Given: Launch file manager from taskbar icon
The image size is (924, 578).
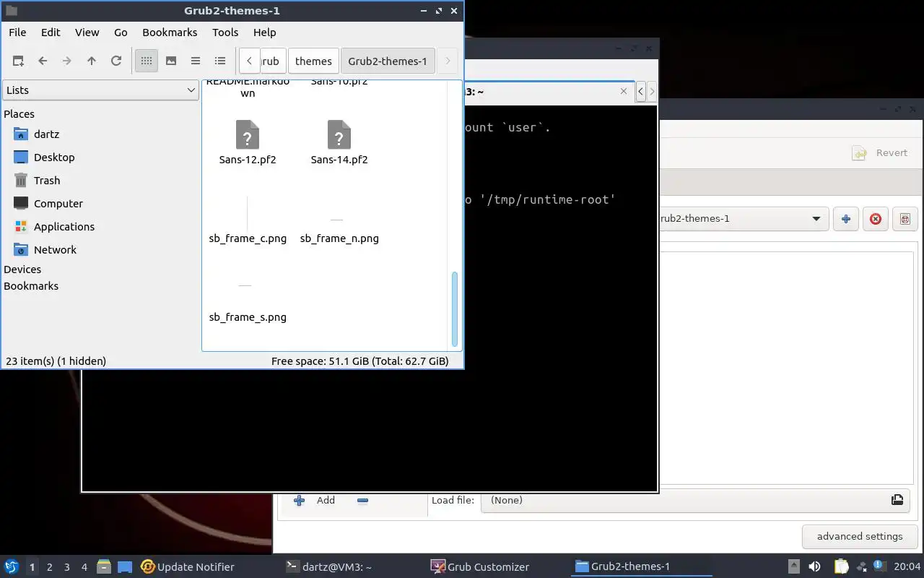Looking at the screenshot, I should coord(103,567).
